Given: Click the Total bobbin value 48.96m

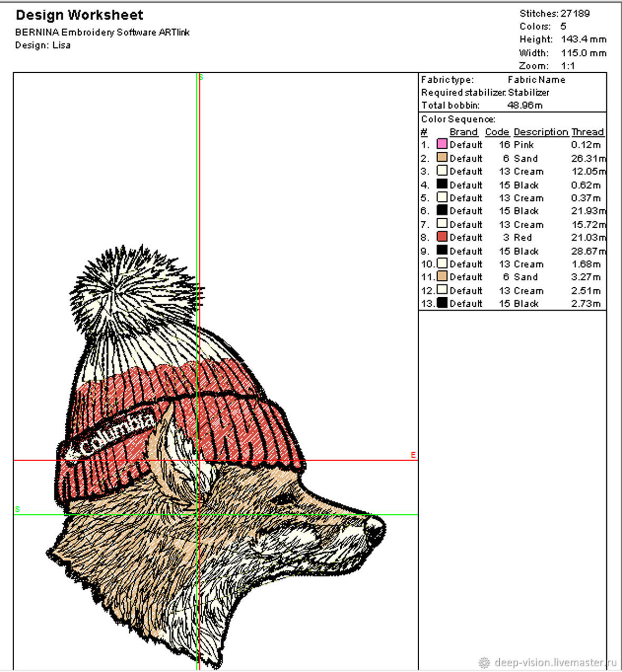Looking at the screenshot, I should click(525, 105).
